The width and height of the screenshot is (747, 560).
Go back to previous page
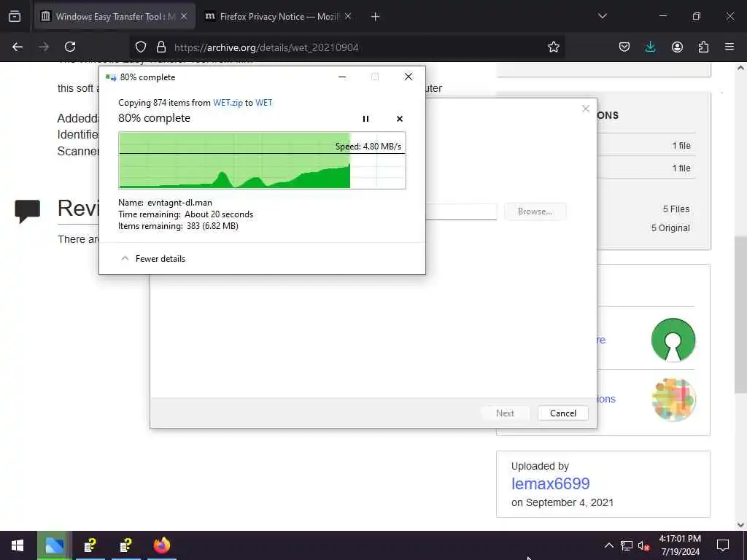point(18,47)
